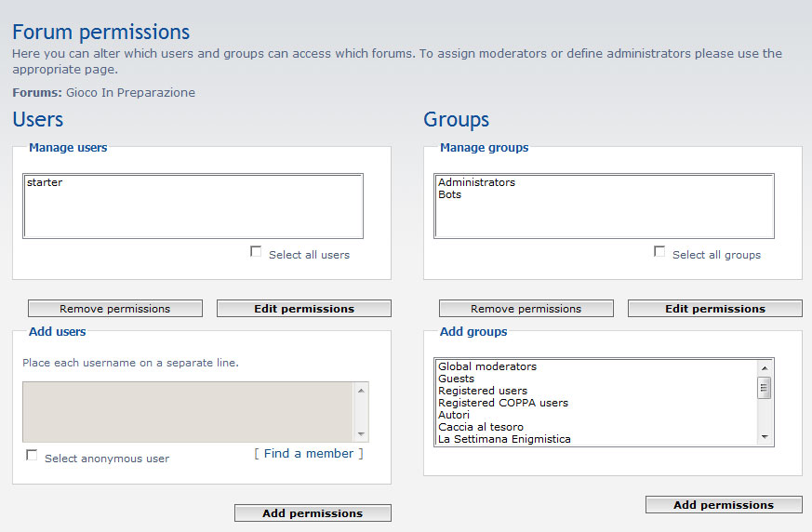The width and height of the screenshot is (812, 532).
Task: Pick Registered COPPA users group
Action: [x=503, y=404]
